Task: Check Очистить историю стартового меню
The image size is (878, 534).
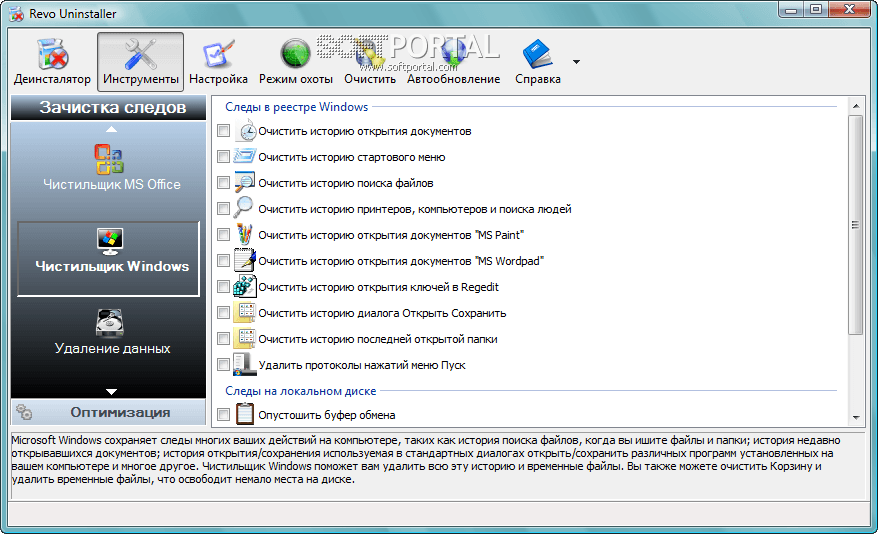Action: click(223, 157)
